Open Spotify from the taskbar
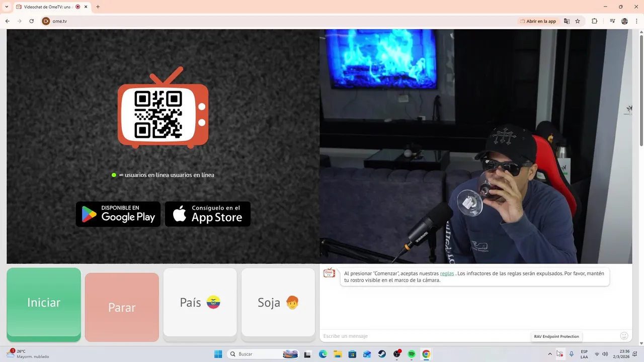Viewport: 644px width, 362px height. [x=412, y=354]
